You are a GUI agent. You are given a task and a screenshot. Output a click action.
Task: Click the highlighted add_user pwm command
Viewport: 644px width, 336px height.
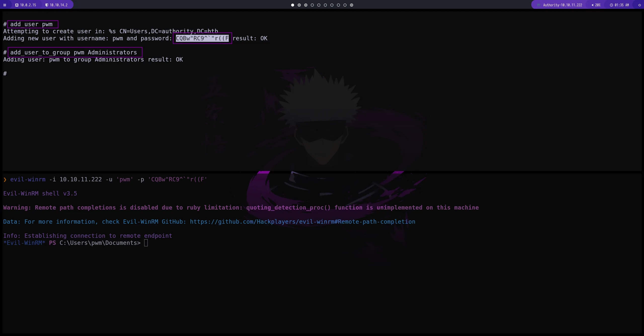[x=32, y=24]
